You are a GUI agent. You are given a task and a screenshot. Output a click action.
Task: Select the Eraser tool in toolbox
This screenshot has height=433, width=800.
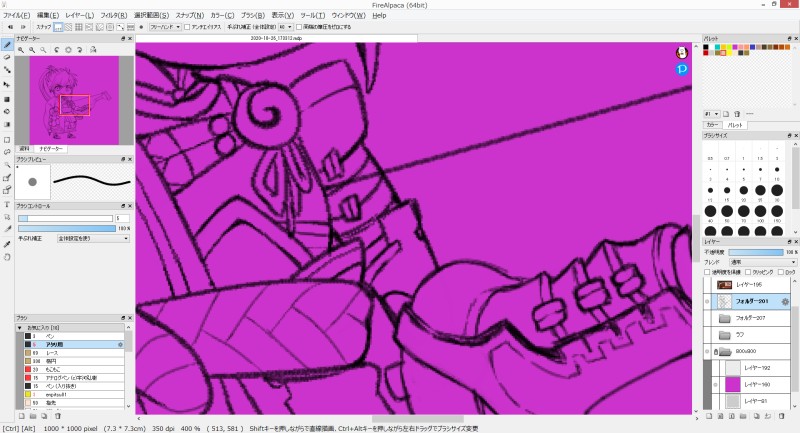(7, 58)
